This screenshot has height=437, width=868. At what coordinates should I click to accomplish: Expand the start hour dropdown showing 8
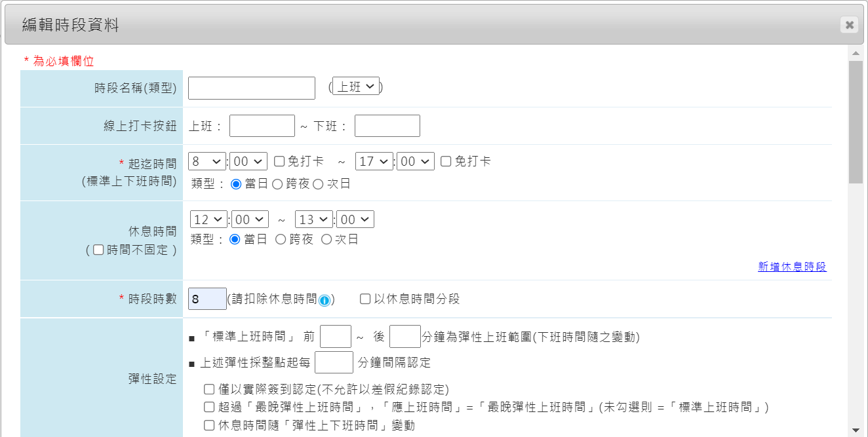[207, 161]
